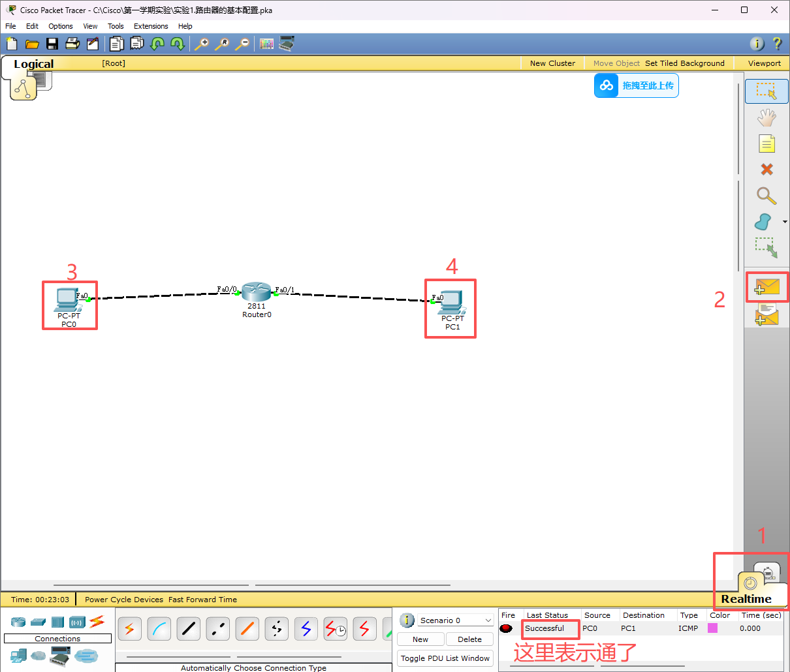Image resolution: width=790 pixels, height=672 pixels.
Task: Select Hubs device category
Action: (57, 622)
